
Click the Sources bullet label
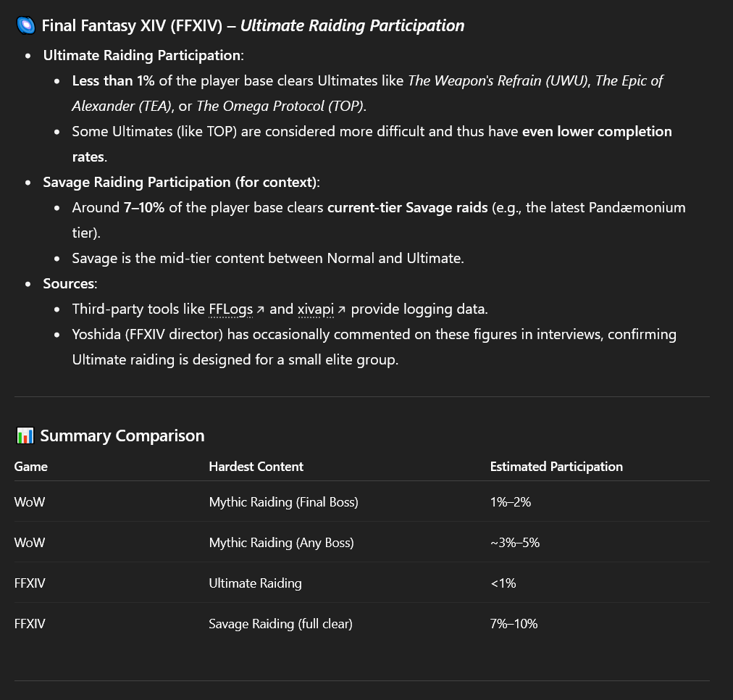coord(70,283)
